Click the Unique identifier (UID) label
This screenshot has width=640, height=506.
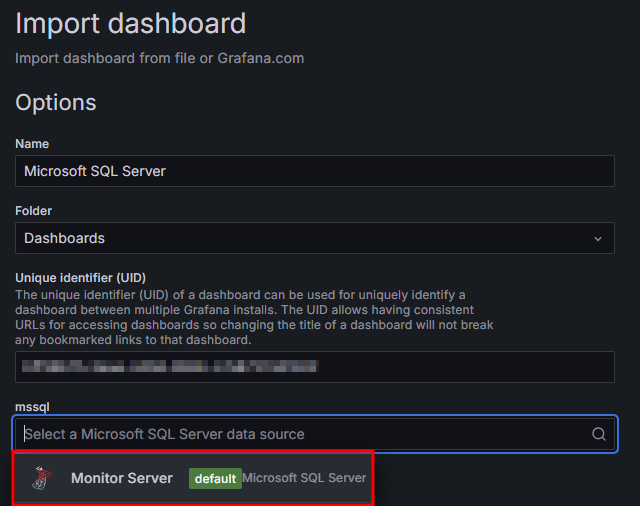coord(80,278)
